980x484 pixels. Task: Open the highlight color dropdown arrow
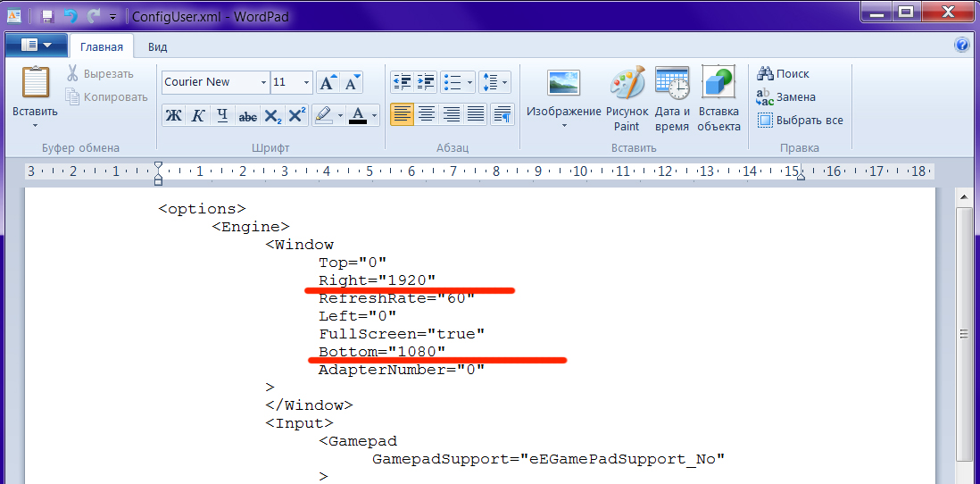[341, 116]
